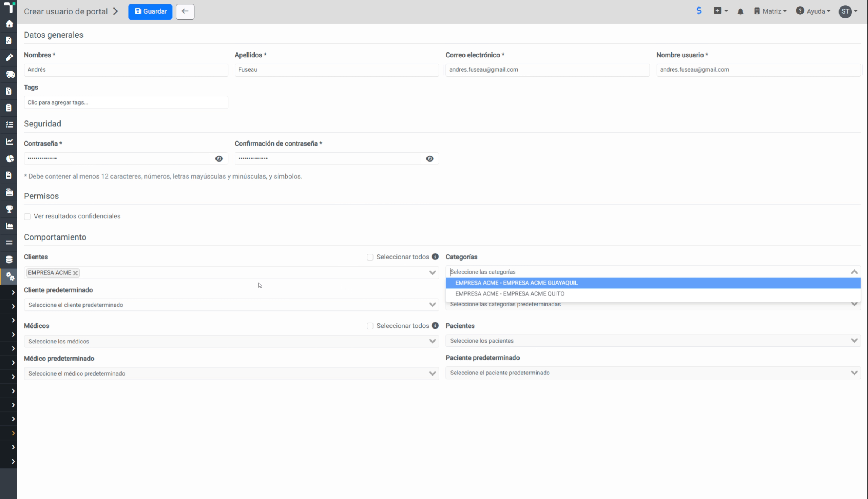Focus the Apellidos field containing Fuseau

tap(337, 70)
